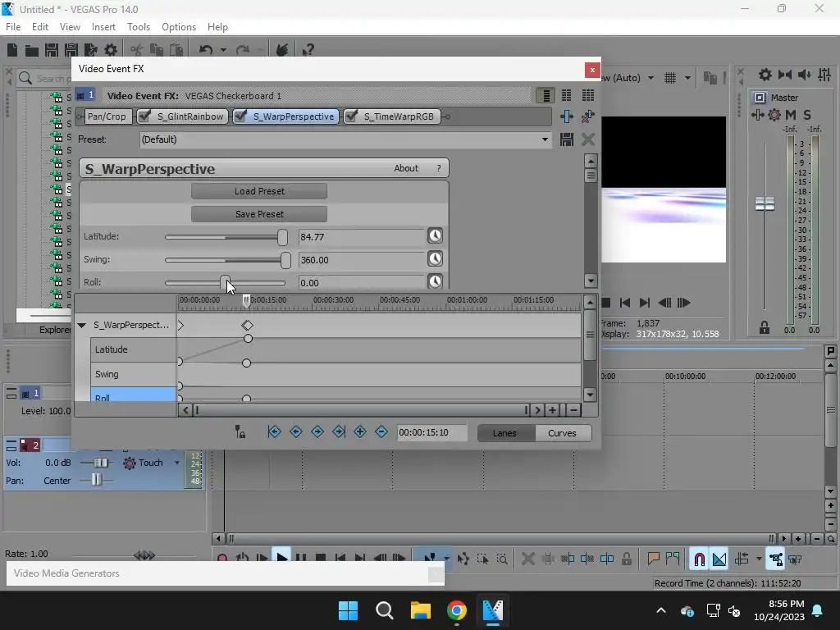Click the preview grid overlay icon
Image resolution: width=840 pixels, height=630 pixels.
pyautogui.click(x=669, y=78)
